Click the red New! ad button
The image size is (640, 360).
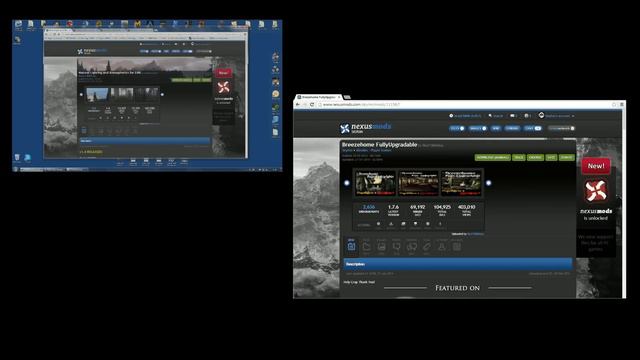pyautogui.click(x=596, y=166)
